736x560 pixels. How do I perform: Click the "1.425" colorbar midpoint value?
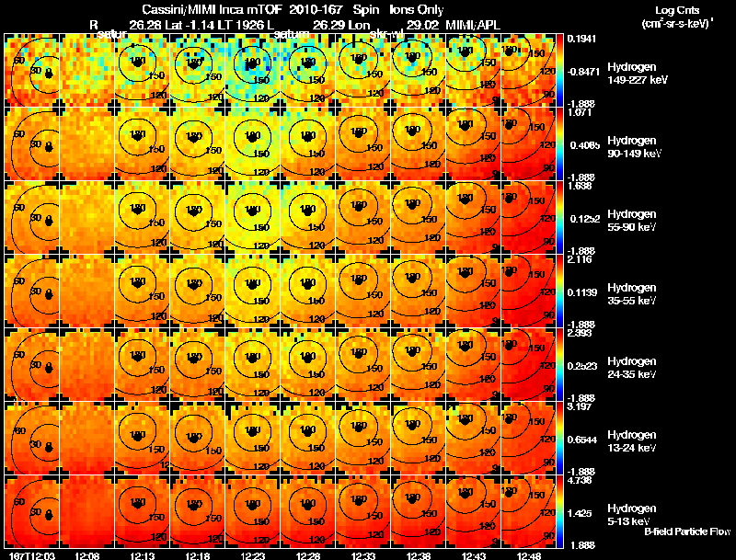click(x=580, y=513)
